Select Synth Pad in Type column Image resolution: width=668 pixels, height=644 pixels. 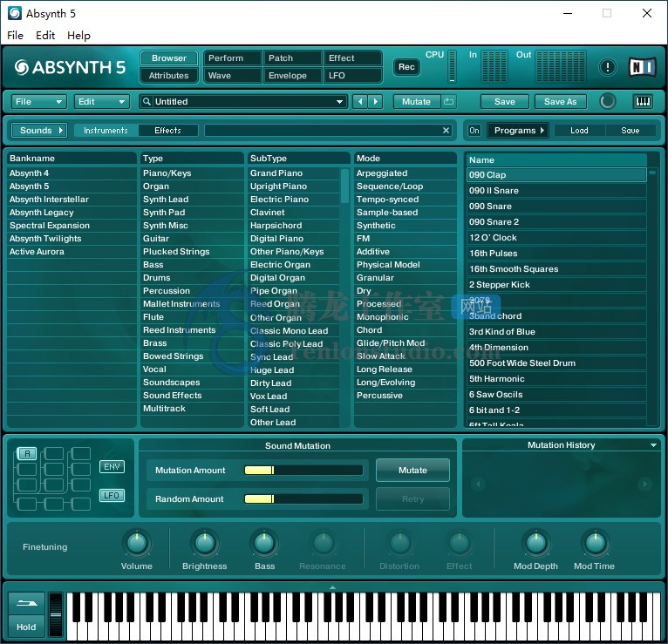(x=192, y=213)
